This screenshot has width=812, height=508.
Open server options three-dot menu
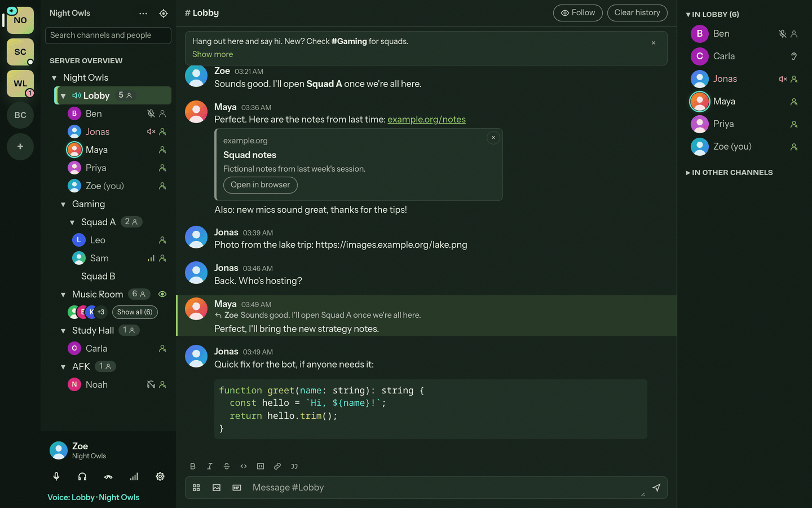tap(143, 14)
